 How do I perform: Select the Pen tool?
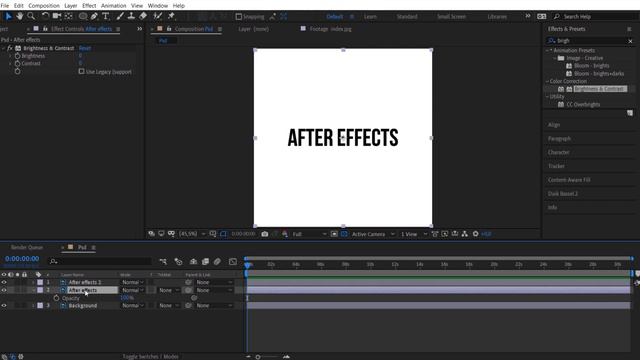click(x=94, y=16)
